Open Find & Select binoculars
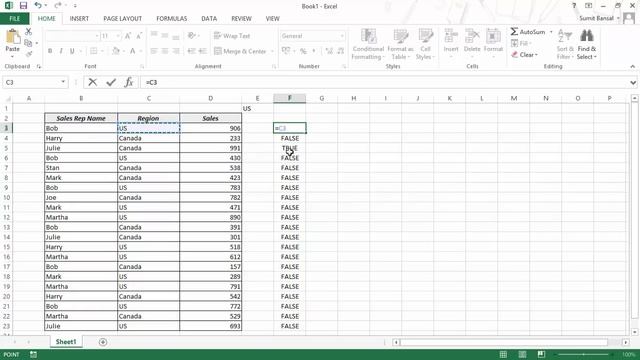 click(587, 36)
